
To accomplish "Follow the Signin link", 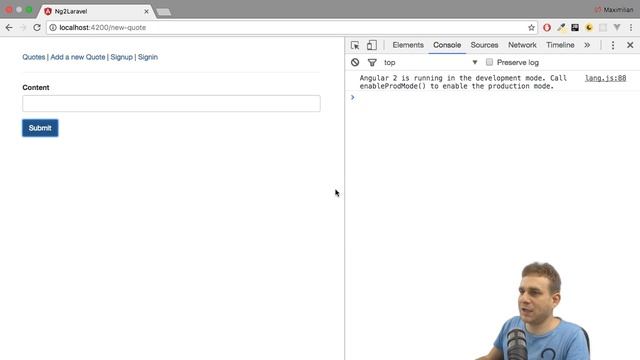I will 148,57.
